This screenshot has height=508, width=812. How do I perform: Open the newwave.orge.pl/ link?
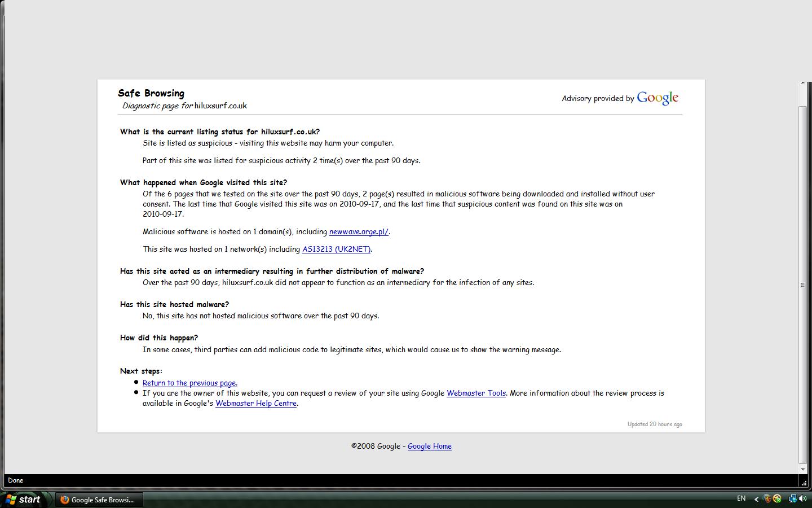pyautogui.click(x=359, y=232)
